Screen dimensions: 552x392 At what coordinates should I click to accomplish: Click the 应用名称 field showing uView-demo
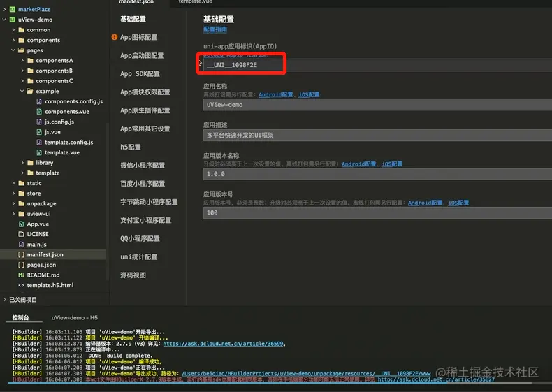click(x=377, y=105)
